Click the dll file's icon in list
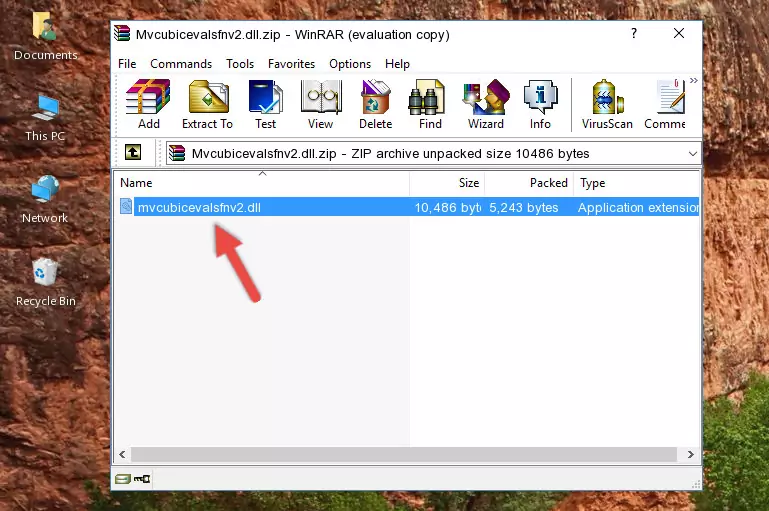This screenshot has width=769, height=511. point(126,206)
